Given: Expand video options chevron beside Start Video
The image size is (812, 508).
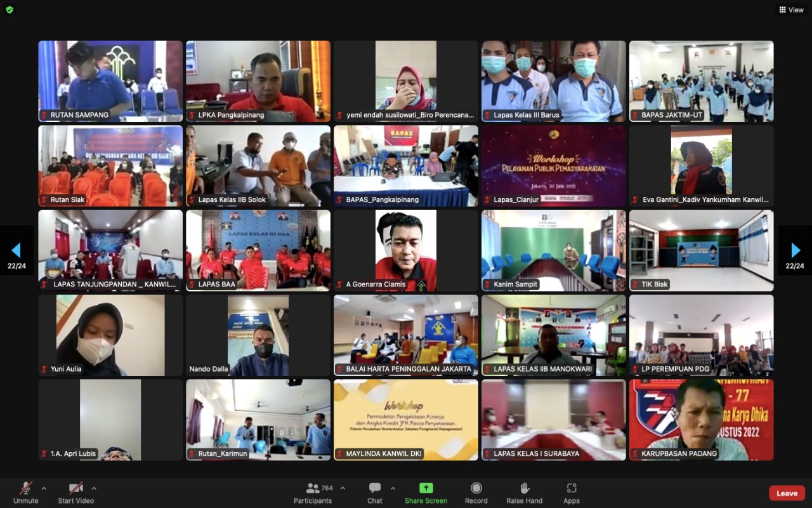Looking at the screenshot, I should tap(94, 488).
